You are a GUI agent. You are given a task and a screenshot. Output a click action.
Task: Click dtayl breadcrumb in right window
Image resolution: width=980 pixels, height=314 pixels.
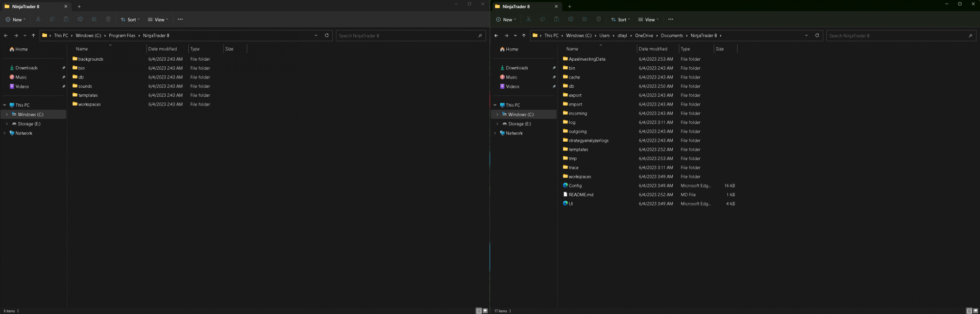(x=622, y=36)
